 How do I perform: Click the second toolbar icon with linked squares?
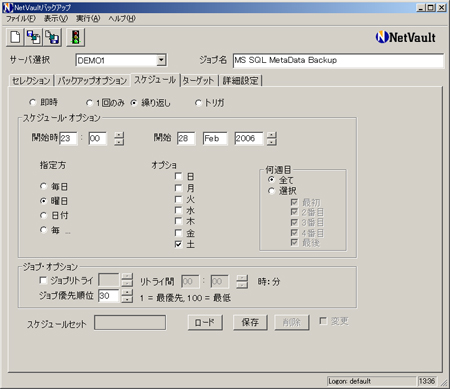pos(34,37)
